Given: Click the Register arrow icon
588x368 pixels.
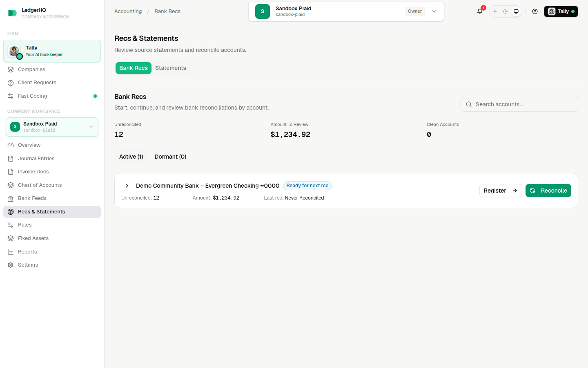Looking at the screenshot, I should [x=515, y=191].
